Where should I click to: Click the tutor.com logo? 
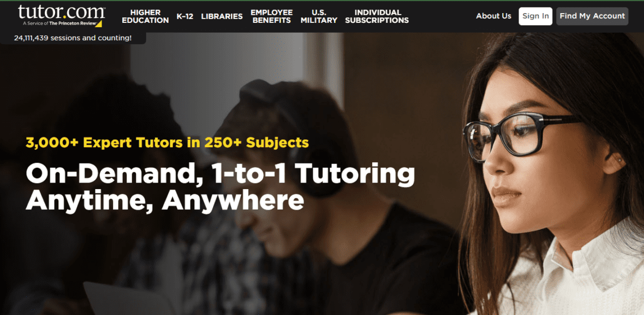(62, 16)
